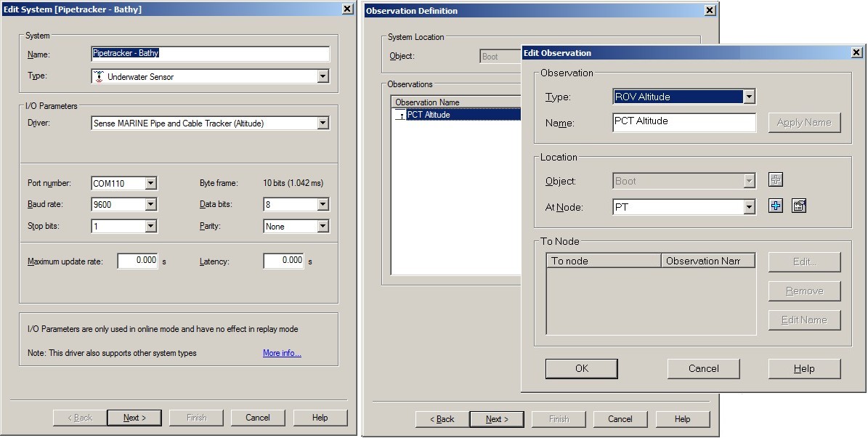The image size is (868, 438).
Task: Open the Data bits dropdown
Action: click(x=323, y=204)
